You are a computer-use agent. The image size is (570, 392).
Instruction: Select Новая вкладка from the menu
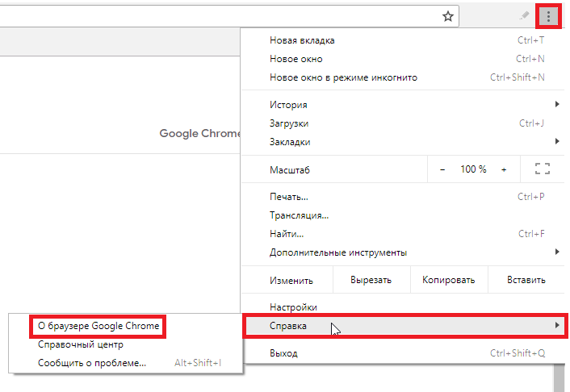click(301, 40)
